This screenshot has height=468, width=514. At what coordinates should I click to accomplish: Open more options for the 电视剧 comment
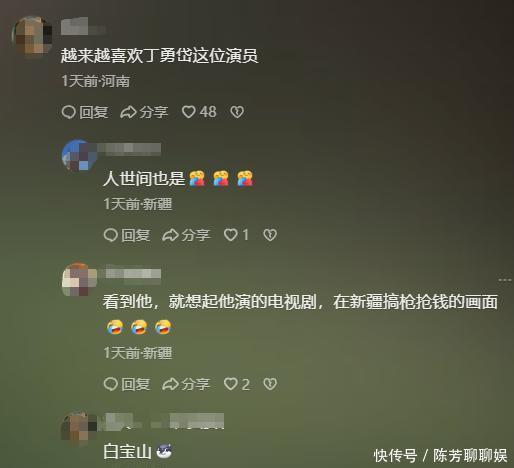tap(505, 280)
